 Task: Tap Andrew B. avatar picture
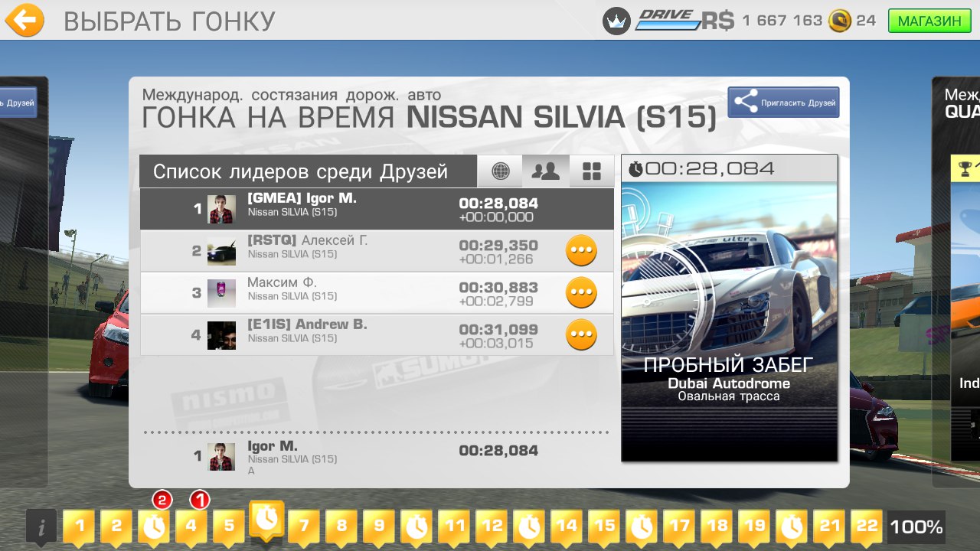[221, 335]
